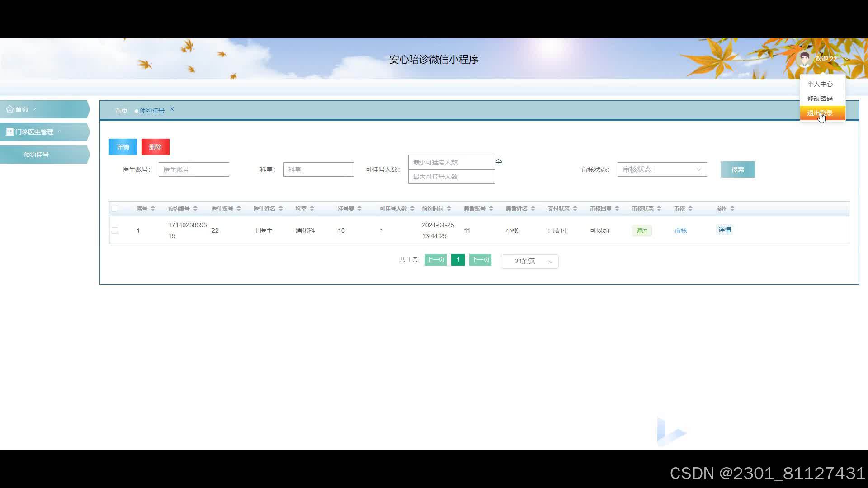Image resolution: width=868 pixels, height=488 pixels.
Task: Click the 审核 link in row
Action: click(x=681, y=230)
